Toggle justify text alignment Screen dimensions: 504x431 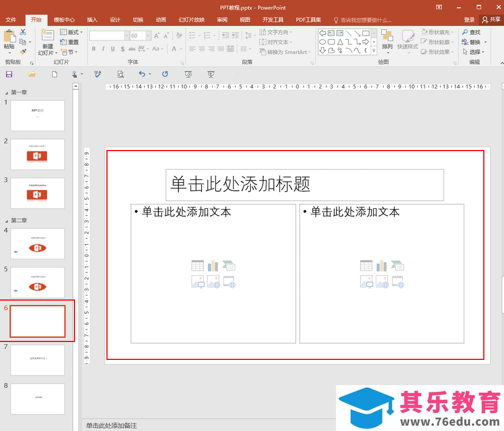[221, 49]
